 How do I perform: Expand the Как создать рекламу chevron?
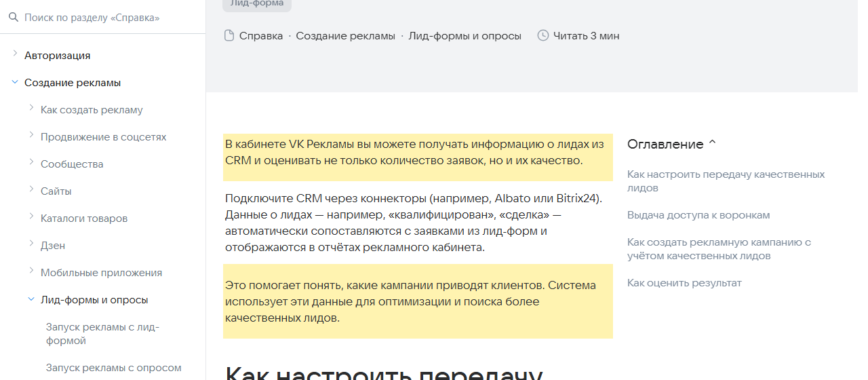31,108
